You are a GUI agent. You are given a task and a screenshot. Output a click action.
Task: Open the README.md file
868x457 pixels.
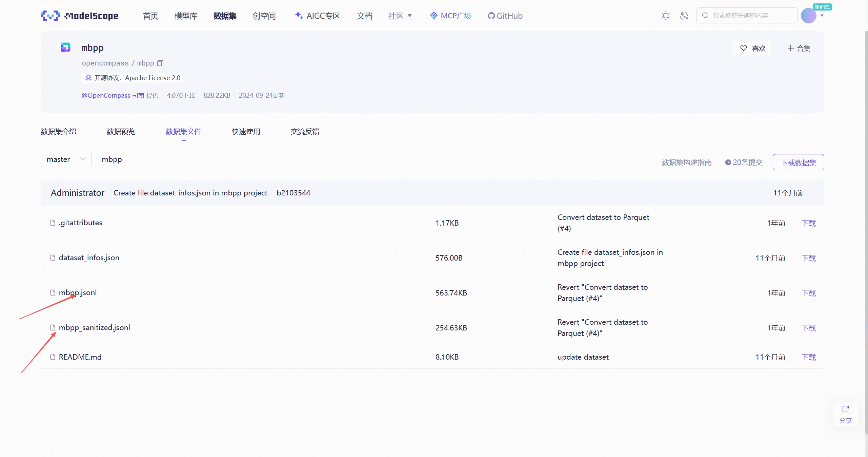tap(80, 357)
